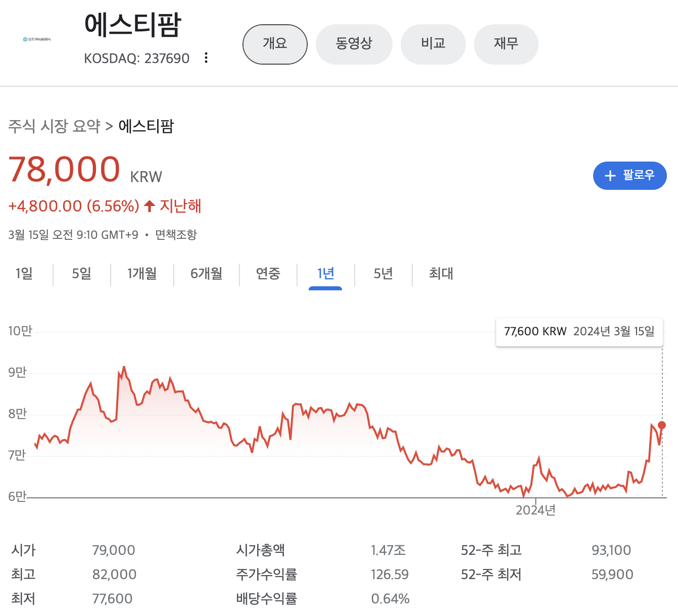Show the 최대 chart range

click(x=441, y=274)
